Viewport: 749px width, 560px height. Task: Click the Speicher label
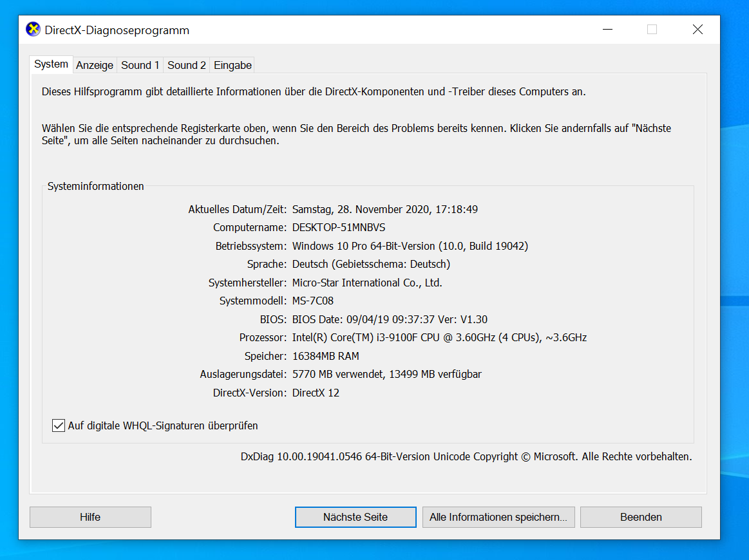click(x=265, y=356)
